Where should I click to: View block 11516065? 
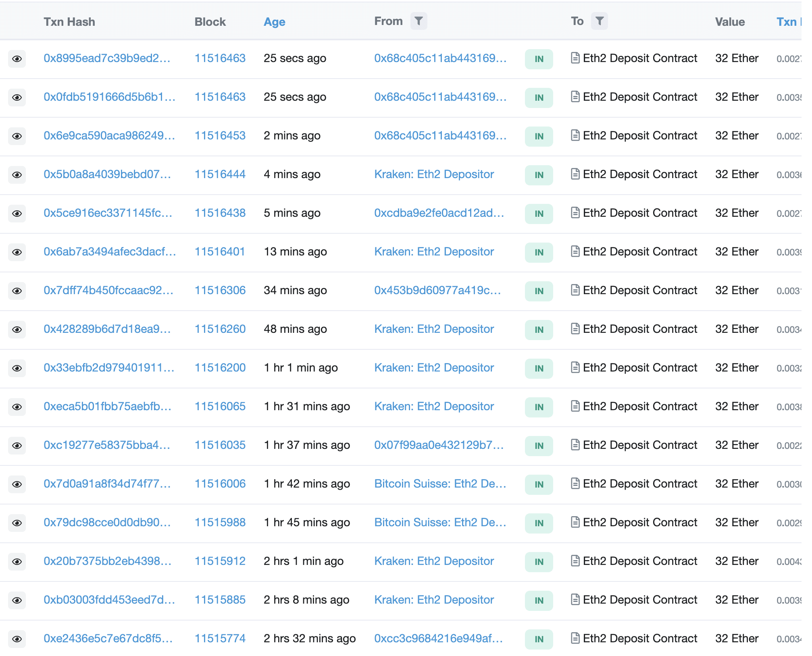[220, 407]
